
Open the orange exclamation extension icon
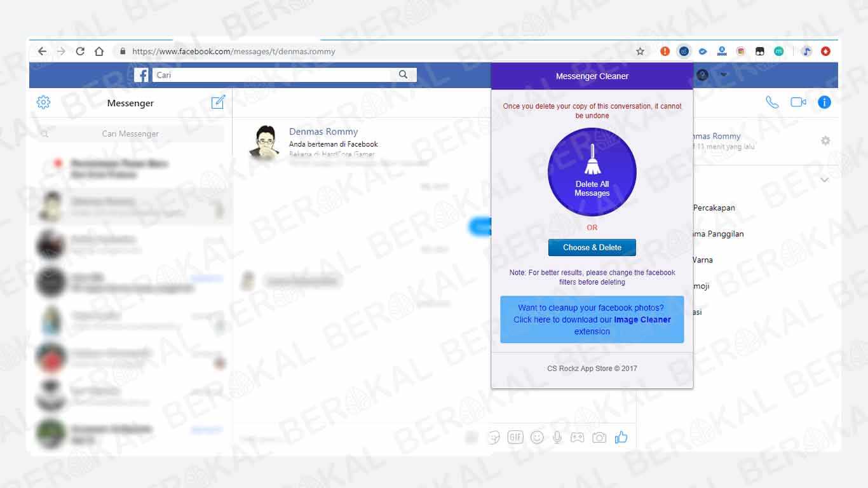click(665, 51)
